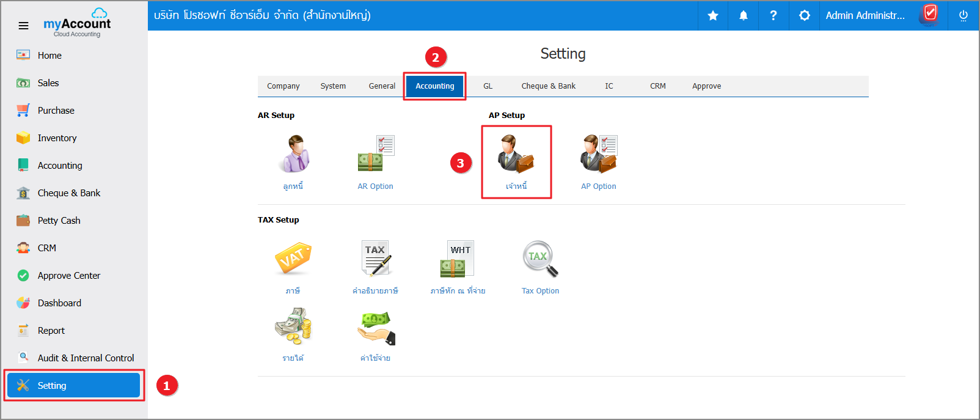Click the help question mark icon
This screenshot has width=980, height=420.
pyautogui.click(x=773, y=15)
